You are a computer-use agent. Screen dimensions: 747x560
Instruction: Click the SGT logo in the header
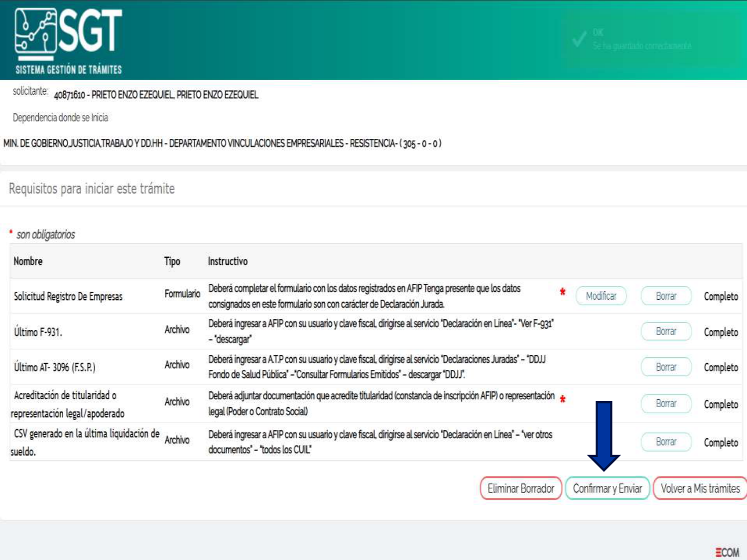pos(69,41)
